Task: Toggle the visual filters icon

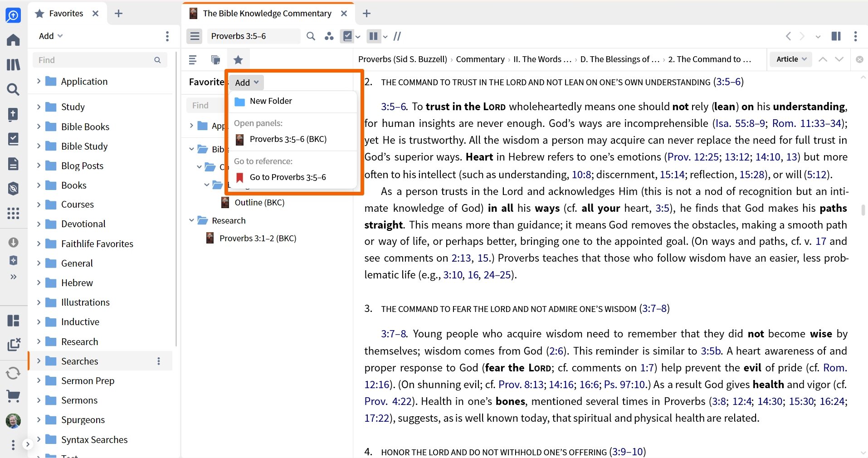Action: coord(329,36)
